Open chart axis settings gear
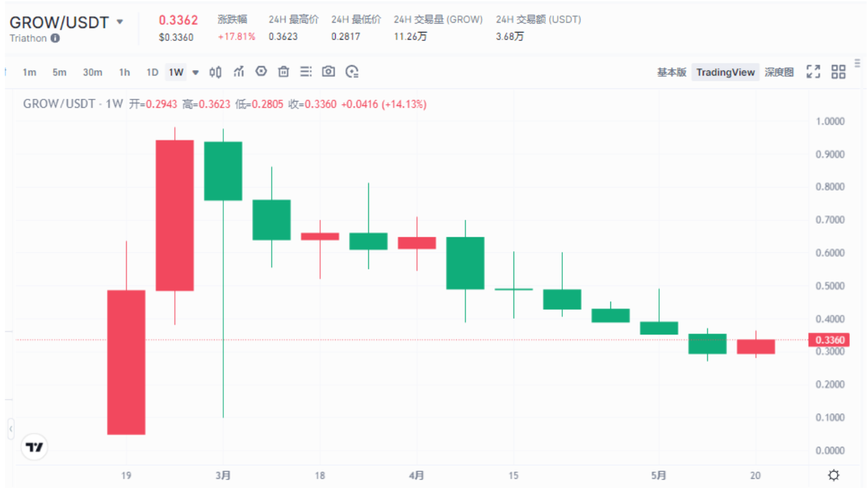This screenshot has width=868, height=497. 834,476
